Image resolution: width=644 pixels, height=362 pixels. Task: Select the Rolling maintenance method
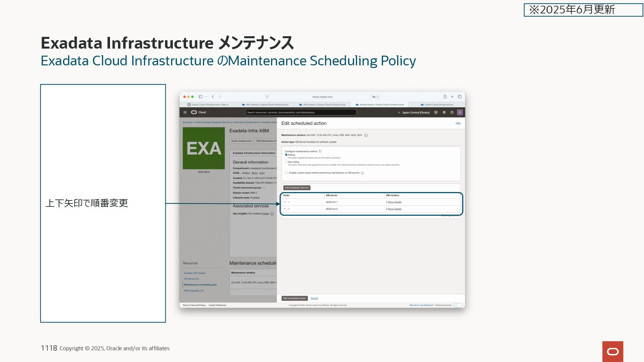coord(286,155)
